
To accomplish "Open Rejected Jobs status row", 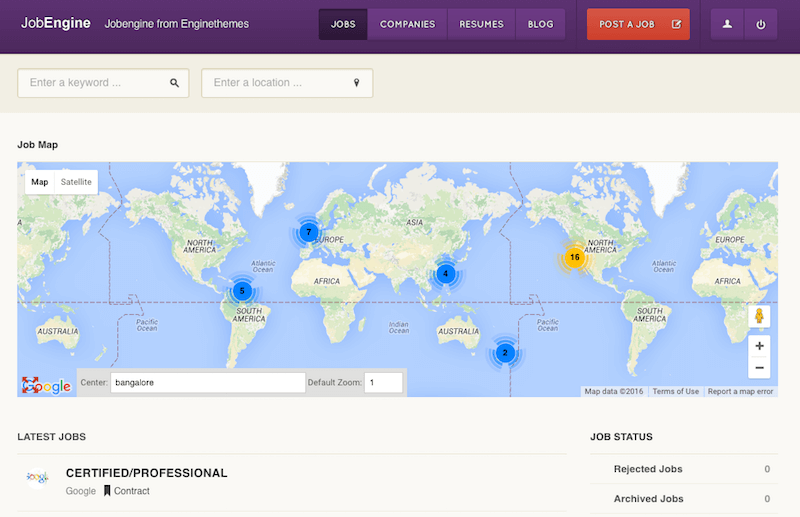I will [x=684, y=469].
